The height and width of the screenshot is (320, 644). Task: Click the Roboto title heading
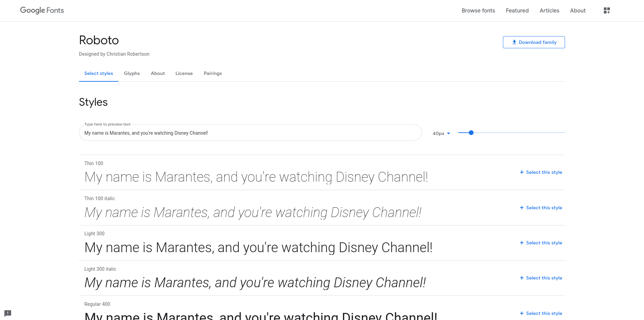(x=99, y=40)
